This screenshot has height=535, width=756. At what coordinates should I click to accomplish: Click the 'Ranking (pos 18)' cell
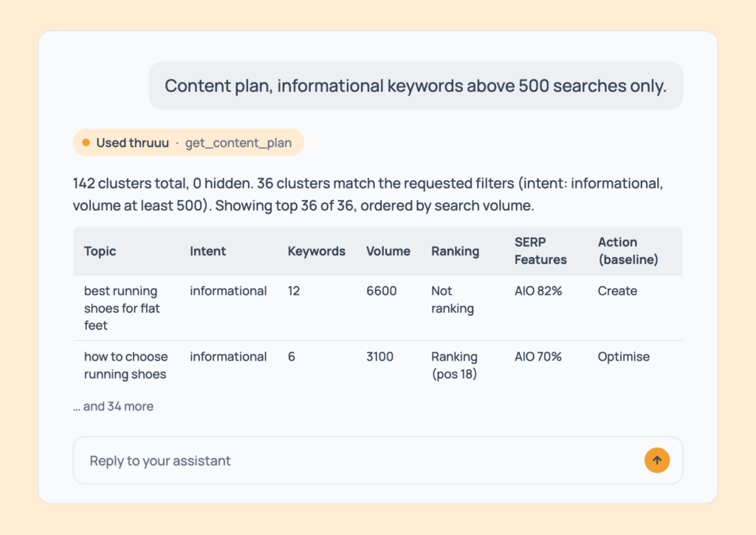point(454,365)
